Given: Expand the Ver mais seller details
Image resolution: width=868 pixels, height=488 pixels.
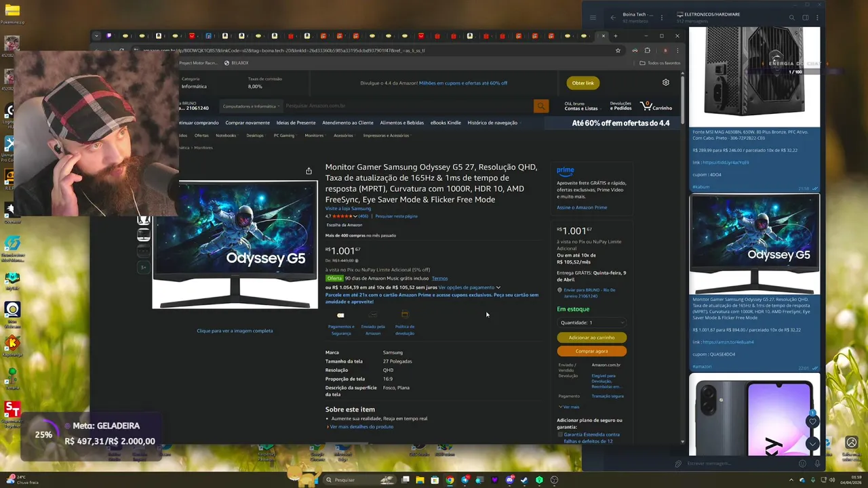Looking at the screenshot, I should 570,407.
